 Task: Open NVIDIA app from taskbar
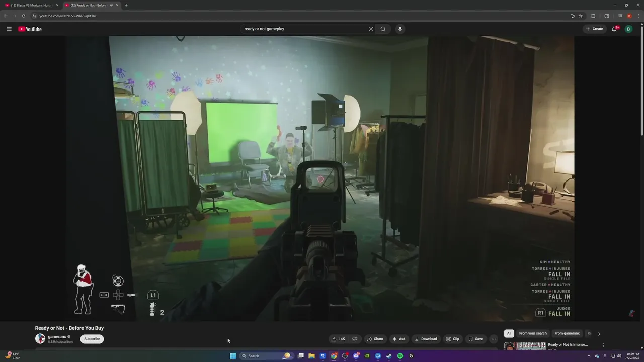[x=367, y=356]
